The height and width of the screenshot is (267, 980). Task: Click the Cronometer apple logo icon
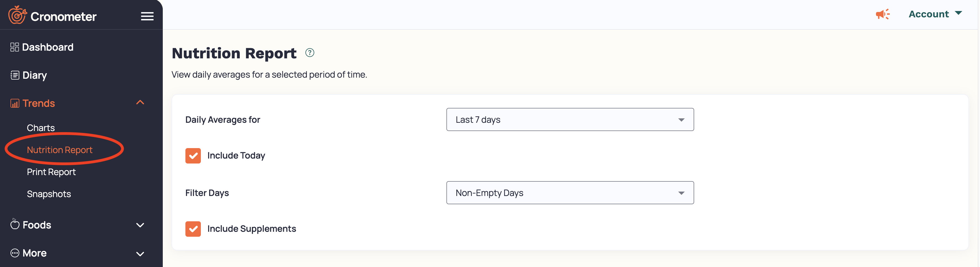17,15
